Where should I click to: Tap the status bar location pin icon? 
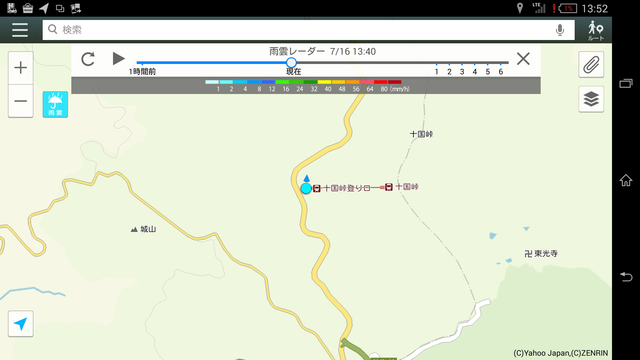click(520, 8)
